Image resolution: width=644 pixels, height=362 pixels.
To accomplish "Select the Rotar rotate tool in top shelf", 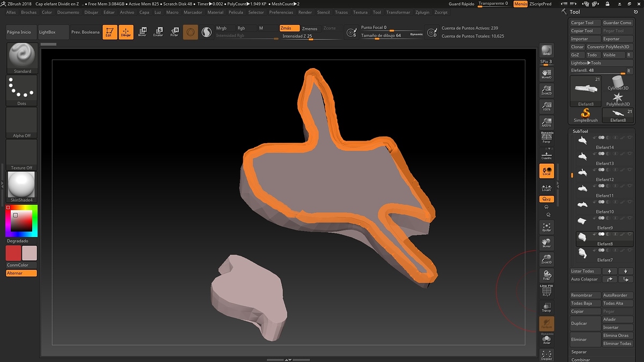I will (174, 32).
